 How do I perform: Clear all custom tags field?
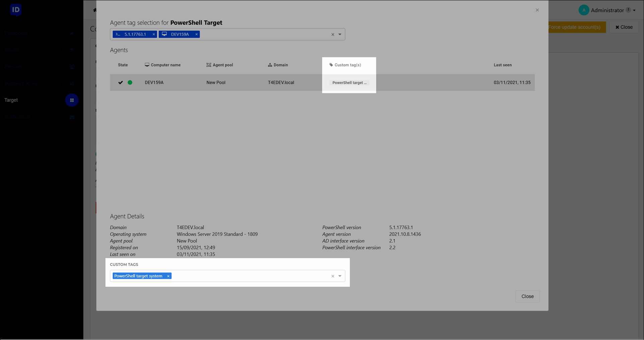[333, 276]
